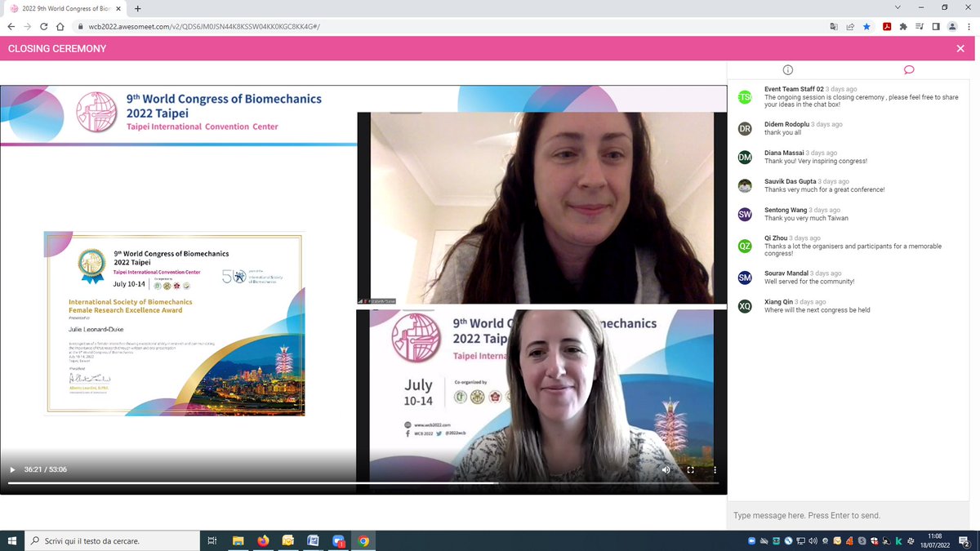
Task: Open media controls in Chrome toolbar
Action: (x=919, y=26)
